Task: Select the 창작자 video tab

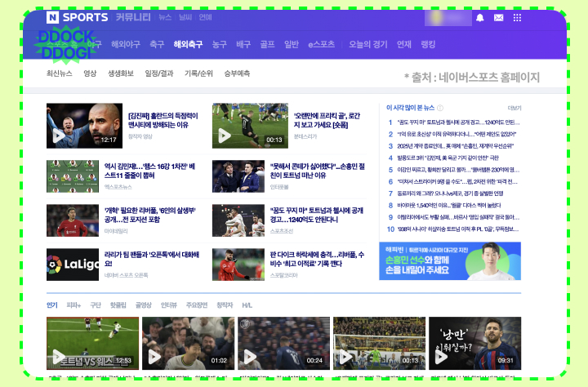Action: [225, 305]
